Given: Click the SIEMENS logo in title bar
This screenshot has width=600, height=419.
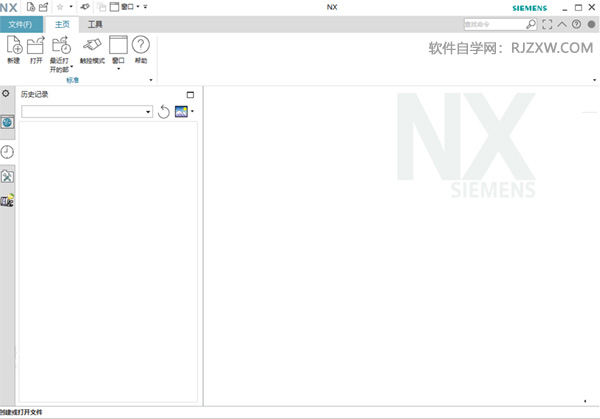Looking at the screenshot, I should click(530, 8).
